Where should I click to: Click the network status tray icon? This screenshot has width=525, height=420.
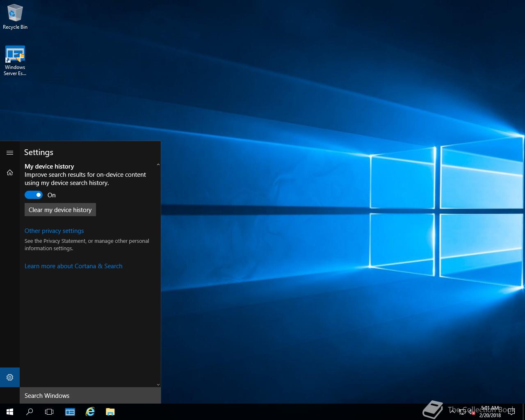click(462, 412)
